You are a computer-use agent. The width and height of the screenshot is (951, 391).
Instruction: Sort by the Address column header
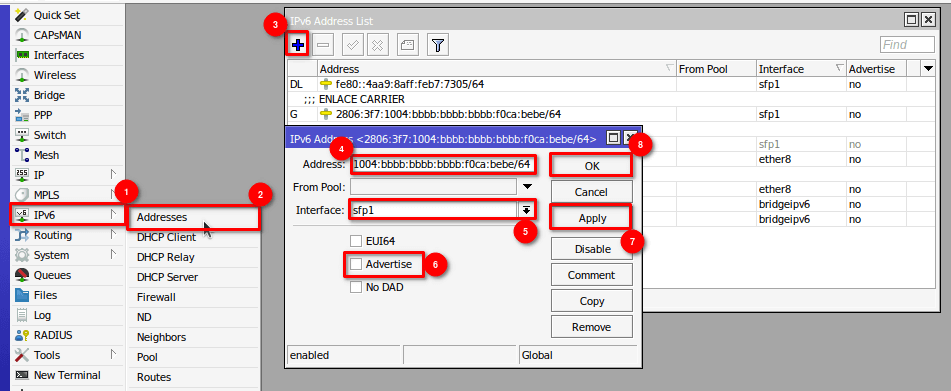click(497, 69)
